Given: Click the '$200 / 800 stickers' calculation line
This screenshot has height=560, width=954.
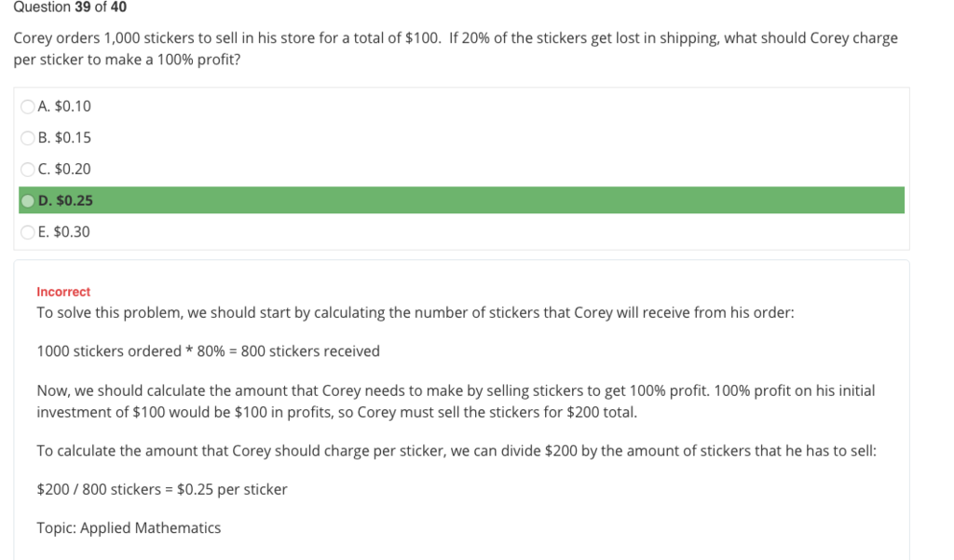Looking at the screenshot, I should pos(161,489).
